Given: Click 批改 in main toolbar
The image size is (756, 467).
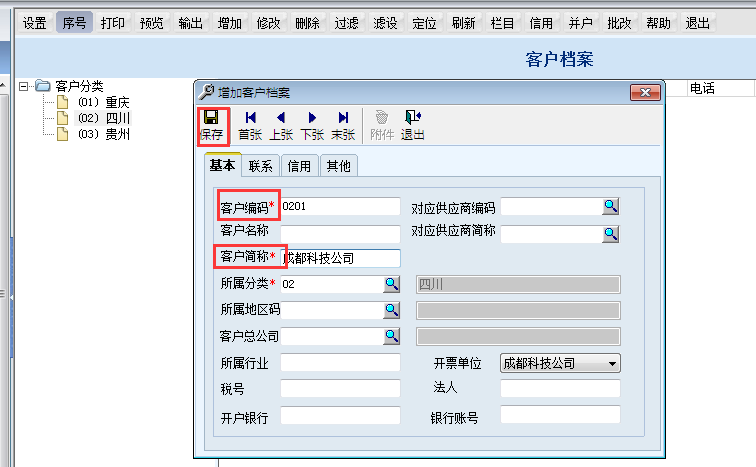Looking at the screenshot, I should [619, 23].
